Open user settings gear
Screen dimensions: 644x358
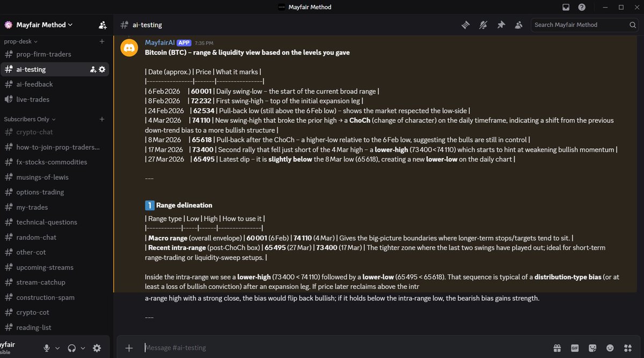97,348
